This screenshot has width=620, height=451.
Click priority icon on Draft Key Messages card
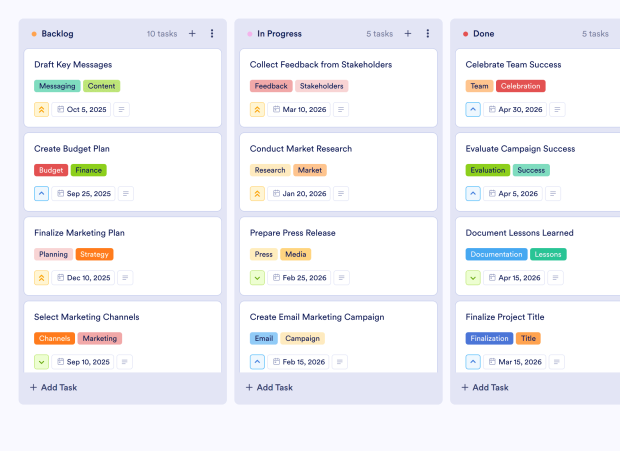42,110
